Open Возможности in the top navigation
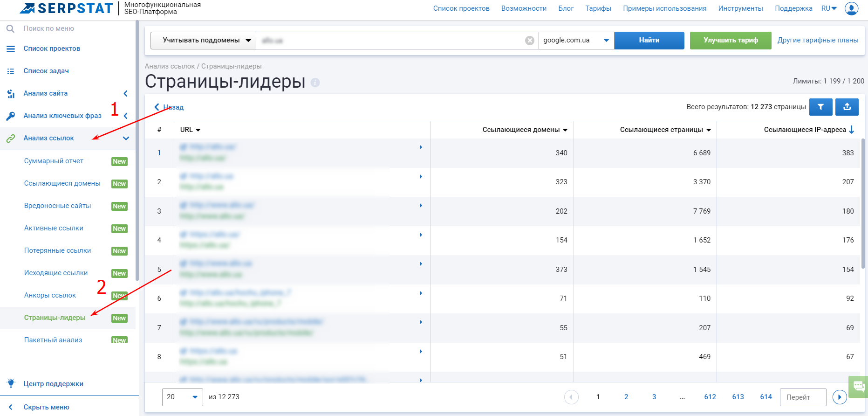 [524, 8]
